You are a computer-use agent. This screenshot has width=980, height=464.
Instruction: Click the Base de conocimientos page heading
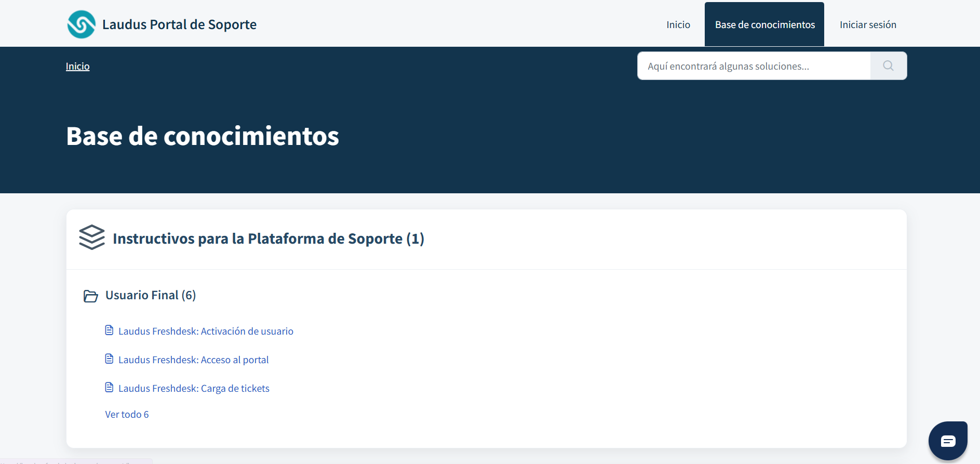[x=203, y=136]
